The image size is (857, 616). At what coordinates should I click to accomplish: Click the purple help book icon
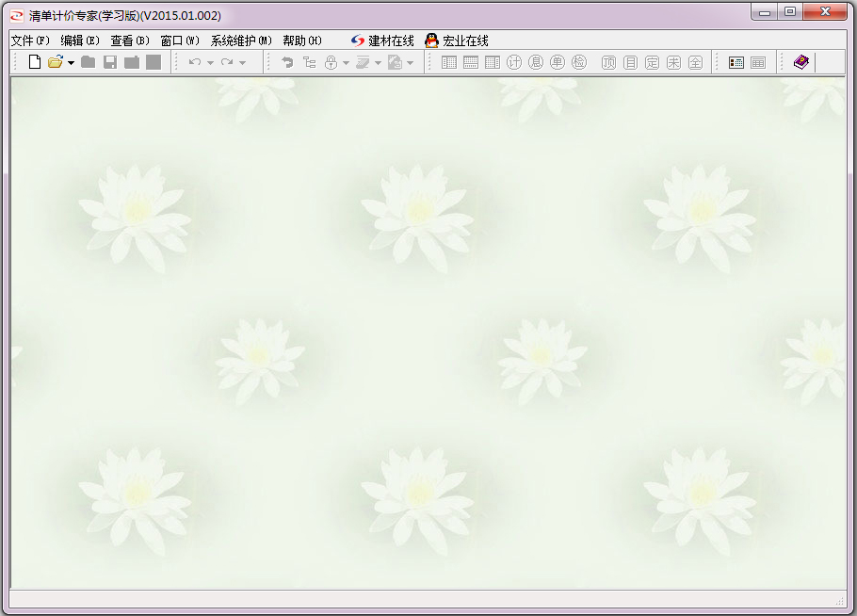[800, 62]
